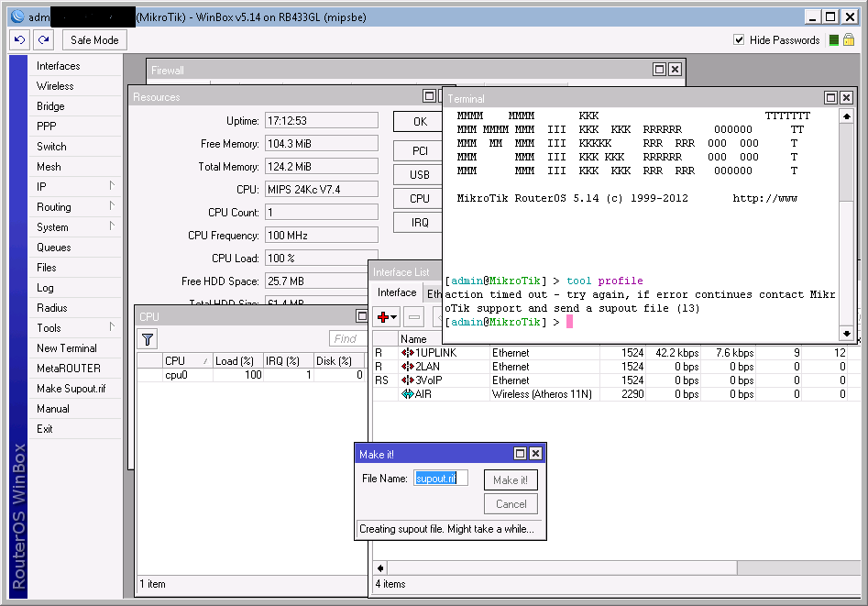This screenshot has height=606, width=868.
Task: Click the IRQ button in Resources
Action: point(419,222)
